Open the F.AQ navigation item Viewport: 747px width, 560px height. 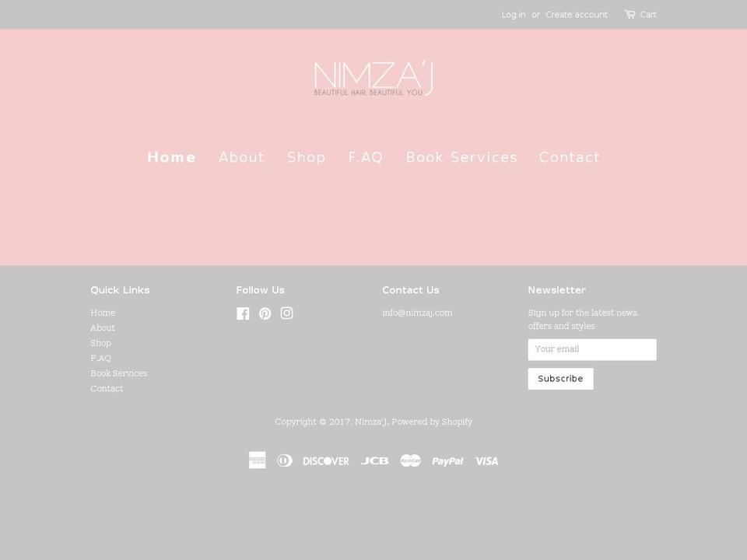click(x=365, y=157)
